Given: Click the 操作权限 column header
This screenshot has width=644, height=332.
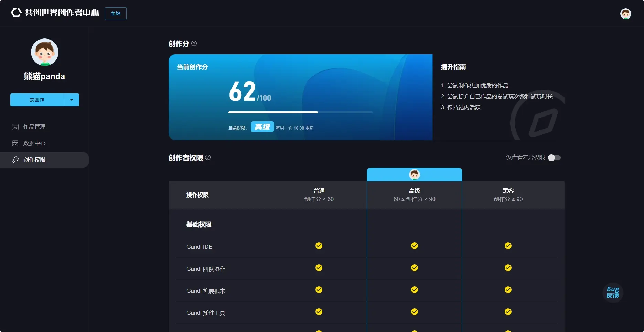Looking at the screenshot, I should (197, 195).
